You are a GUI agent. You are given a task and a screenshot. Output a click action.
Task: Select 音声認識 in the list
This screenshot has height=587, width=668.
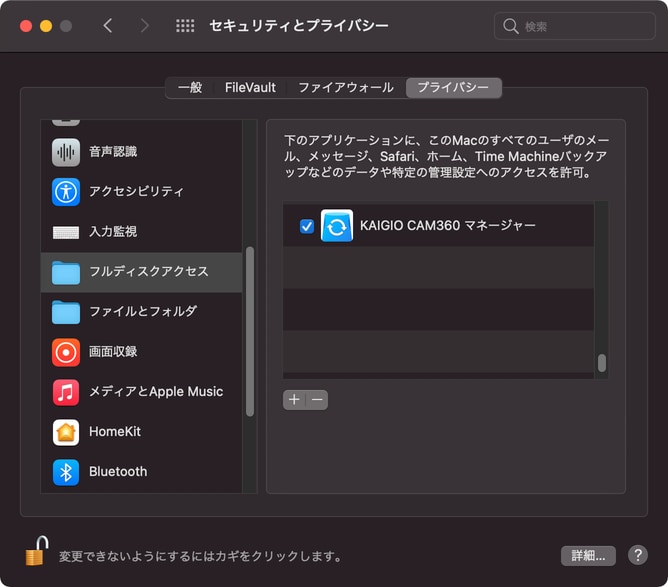pyautogui.click(x=113, y=151)
